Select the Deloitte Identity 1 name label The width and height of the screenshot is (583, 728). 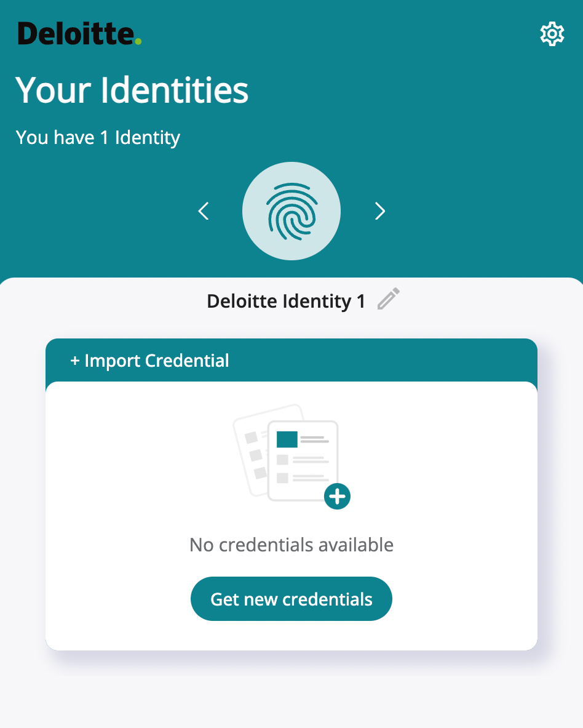click(286, 302)
